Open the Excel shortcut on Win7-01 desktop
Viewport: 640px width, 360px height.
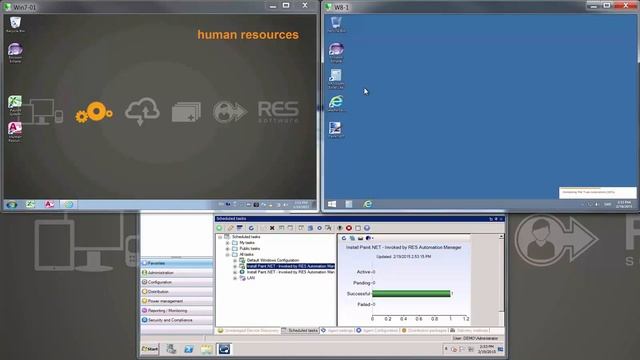(x=15, y=105)
